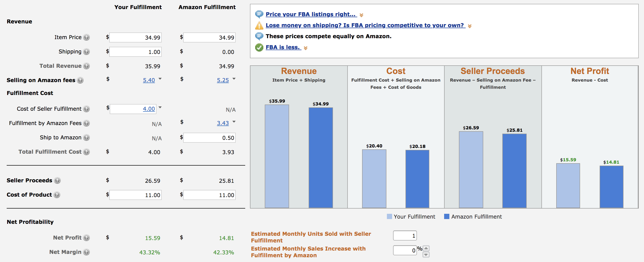Expand Your Fulfillment selling fees 5.40 arrow
This screenshot has height=262, width=644.
coord(160,79)
